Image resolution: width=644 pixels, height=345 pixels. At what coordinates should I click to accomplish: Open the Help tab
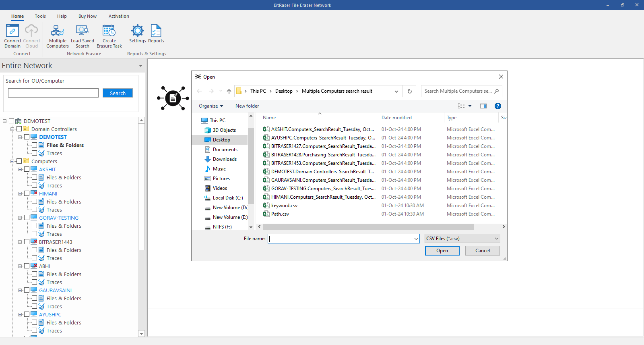pos(62,16)
